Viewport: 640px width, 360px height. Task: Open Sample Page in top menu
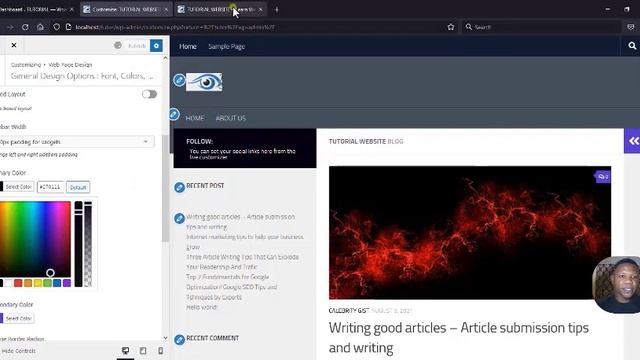click(227, 47)
